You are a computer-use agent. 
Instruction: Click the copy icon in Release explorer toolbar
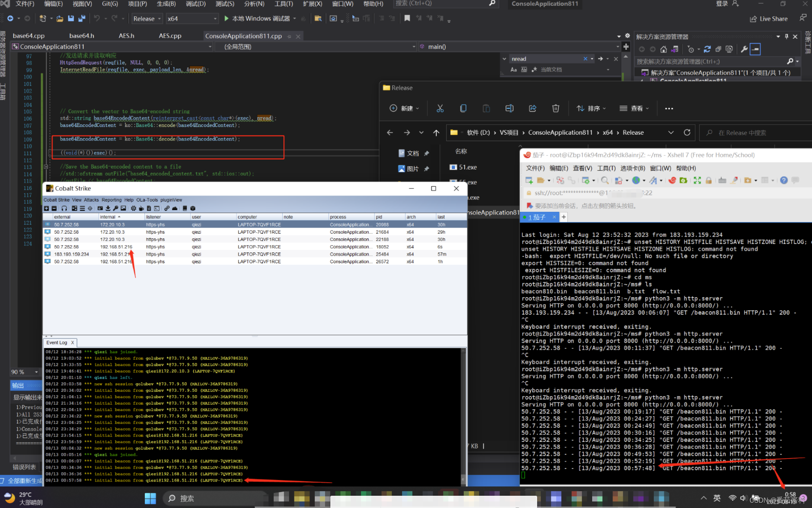point(463,108)
